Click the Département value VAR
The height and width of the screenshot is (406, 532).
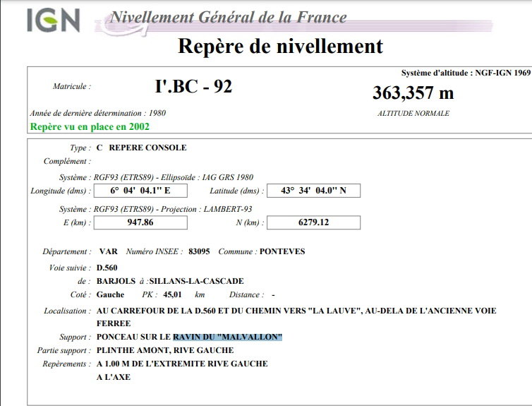point(108,251)
